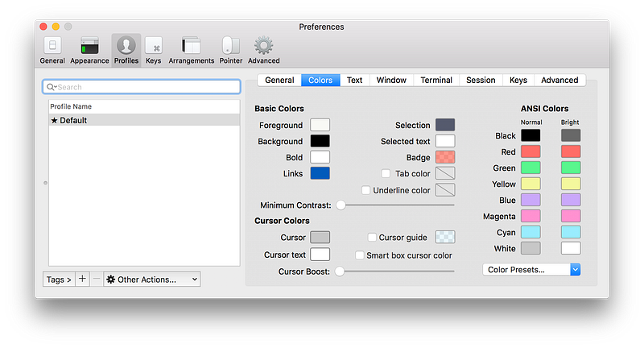The image size is (644, 348).
Task: Click the Bright White ANSI swatch
Action: coord(571,248)
